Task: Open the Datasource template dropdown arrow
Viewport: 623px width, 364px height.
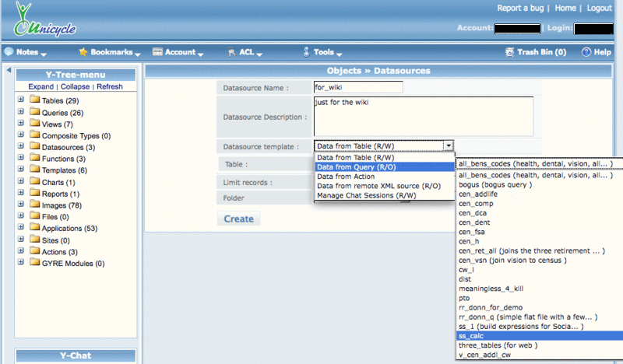Action: [448, 145]
